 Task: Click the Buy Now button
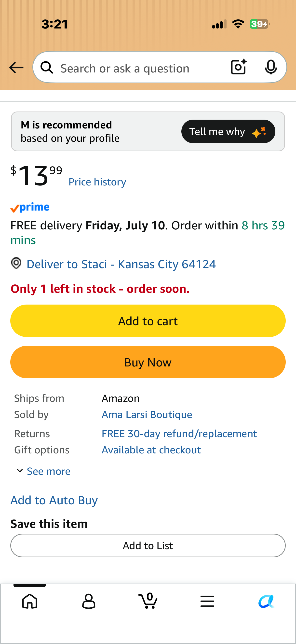coord(148,362)
